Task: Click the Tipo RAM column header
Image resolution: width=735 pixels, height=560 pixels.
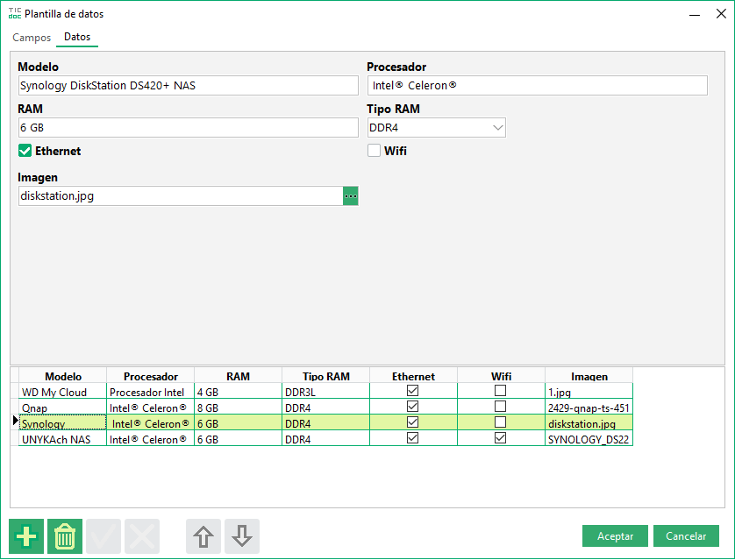Action: 325,376
